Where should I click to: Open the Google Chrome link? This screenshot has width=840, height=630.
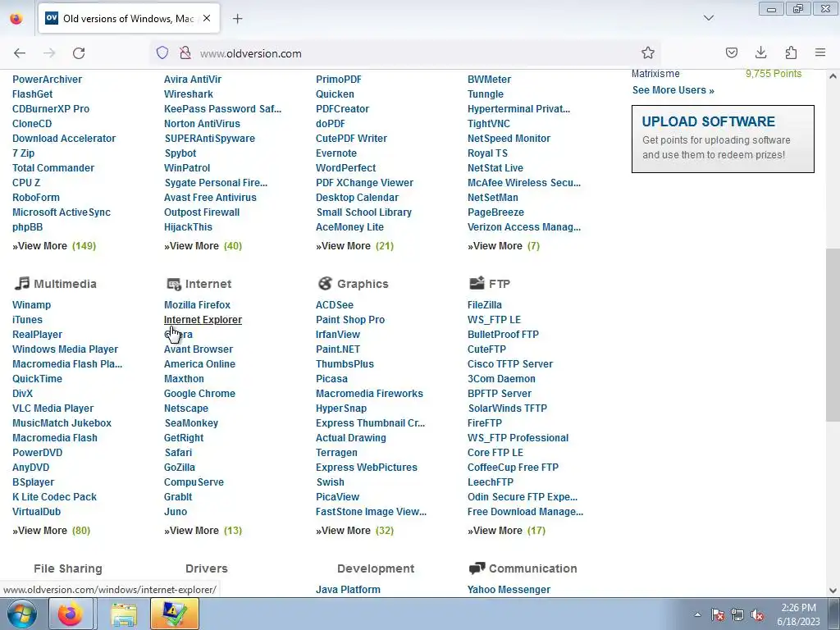tap(199, 393)
